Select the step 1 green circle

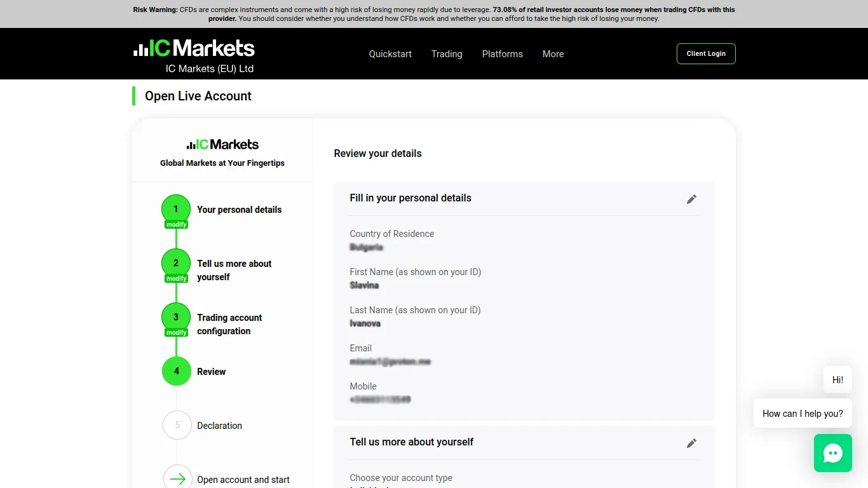pyautogui.click(x=176, y=209)
